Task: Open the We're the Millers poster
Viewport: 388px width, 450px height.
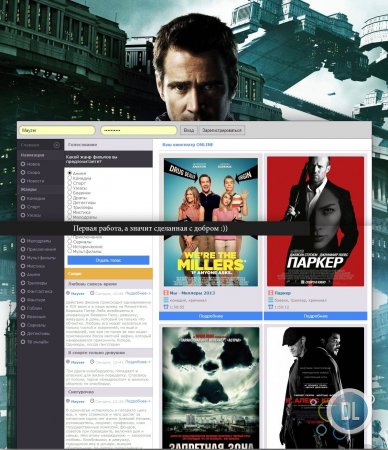Action: click(x=211, y=222)
